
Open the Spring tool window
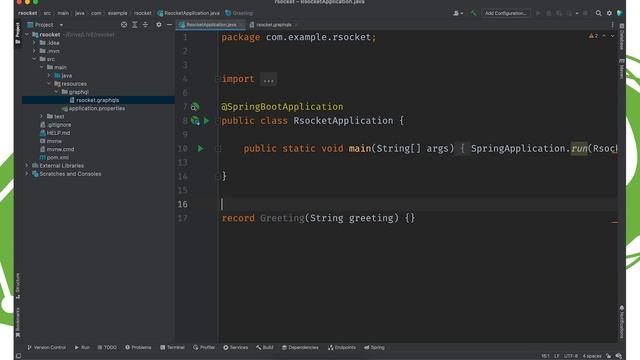click(x=374, y=347)
